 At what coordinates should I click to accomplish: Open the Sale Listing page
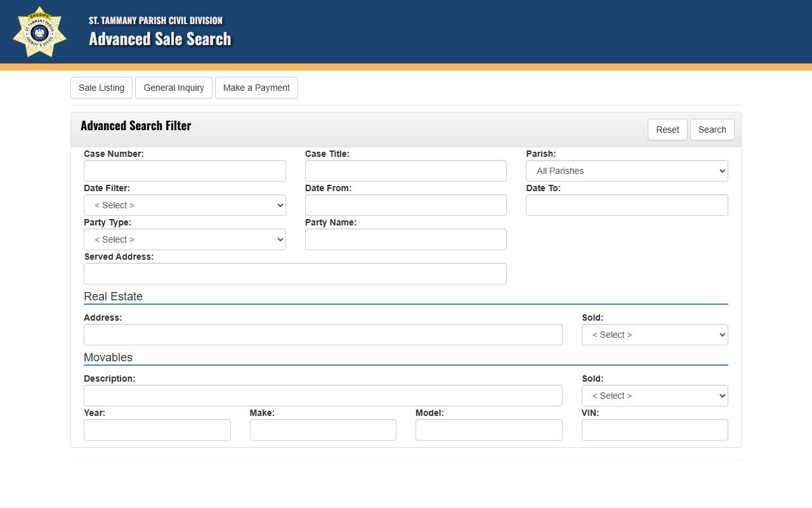101,88
